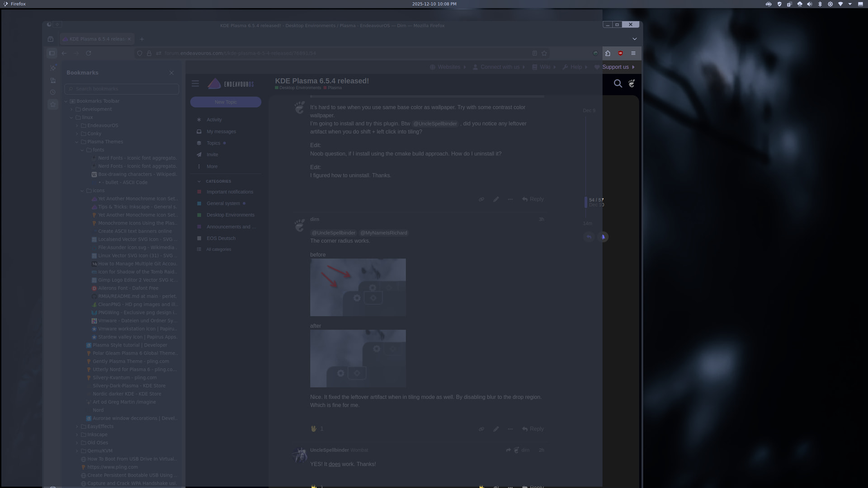Expand the EasyEffects bookmarks folder
Viewport: 868px width, 488px height.
click(77, 427)
